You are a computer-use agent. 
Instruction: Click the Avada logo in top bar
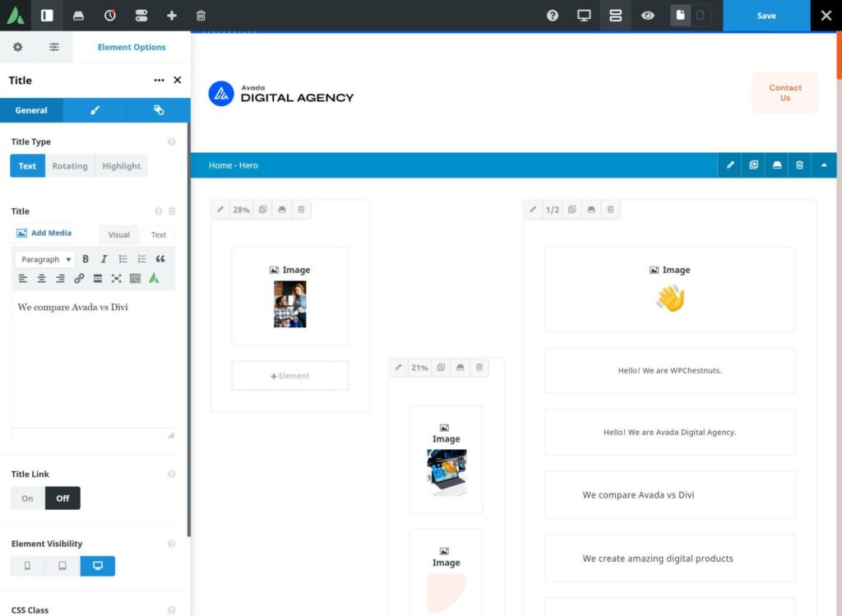[15, 16]
